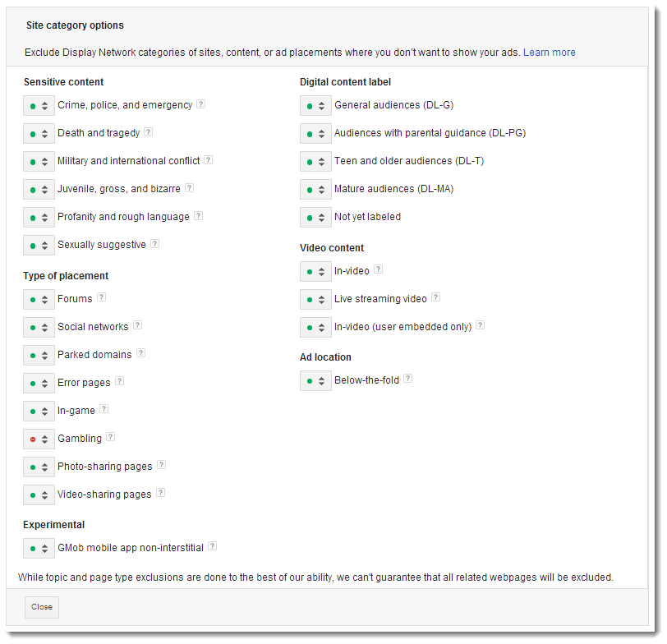The width and height of the screenshot is (667, 644).
Task: Click help icon beside GMob mobile app non-interstitial
Action: pos(213,546)
